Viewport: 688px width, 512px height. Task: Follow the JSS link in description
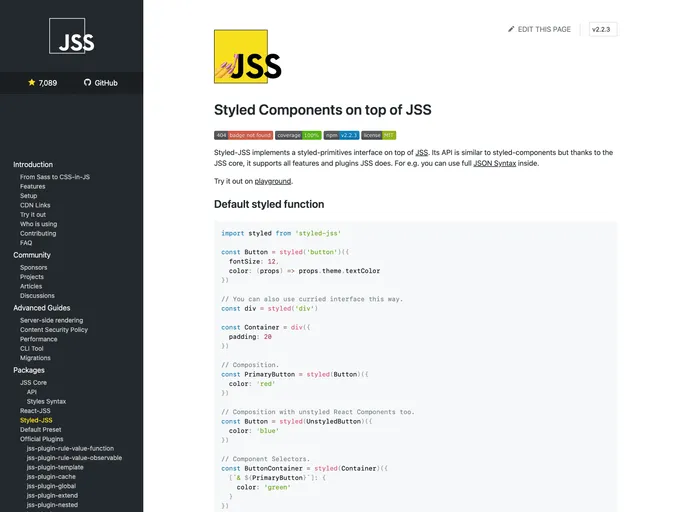click(x=422, y=153)
